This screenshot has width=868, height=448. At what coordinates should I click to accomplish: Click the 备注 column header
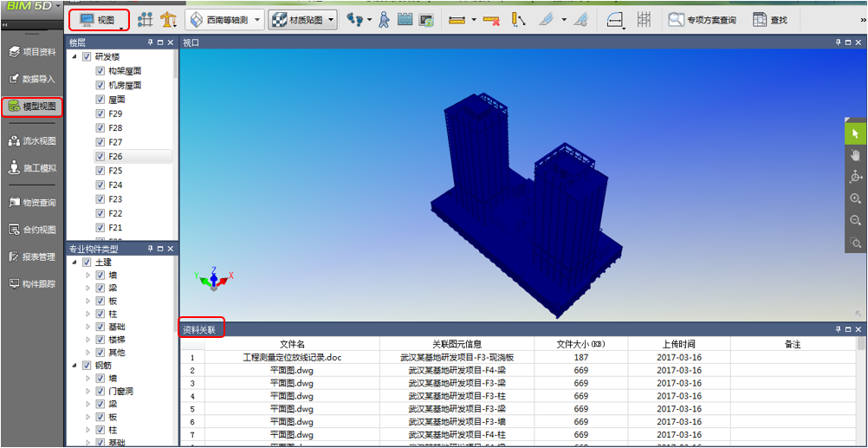[794, 344]
